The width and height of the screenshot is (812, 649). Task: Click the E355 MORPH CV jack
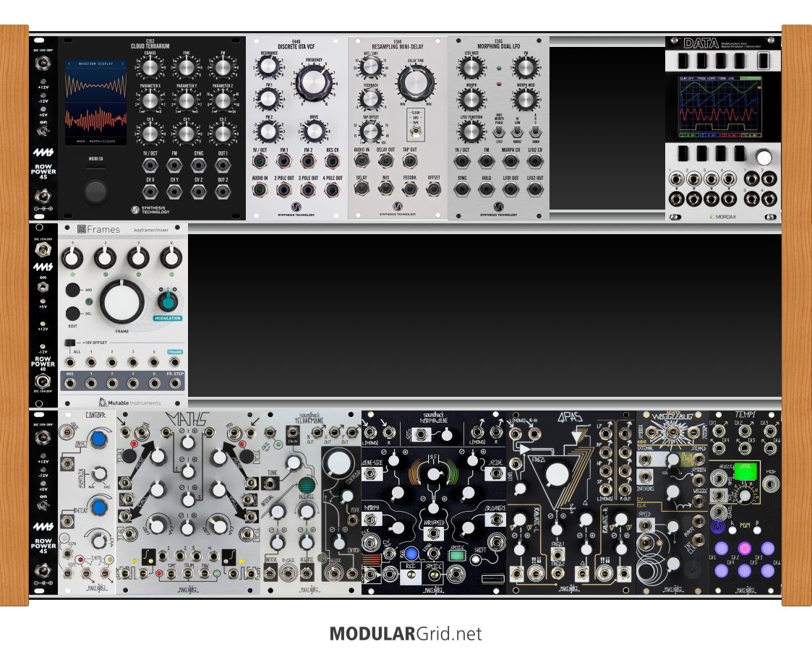510,161
